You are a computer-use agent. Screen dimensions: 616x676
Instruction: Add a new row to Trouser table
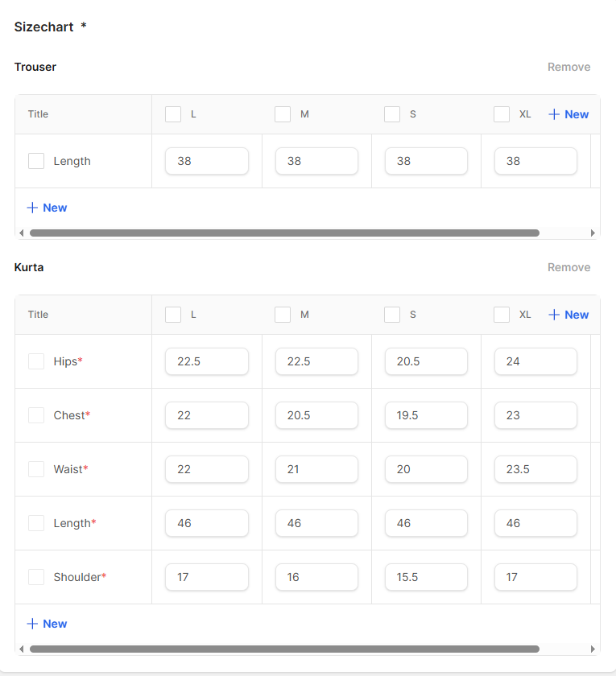[x=47, y=208]
